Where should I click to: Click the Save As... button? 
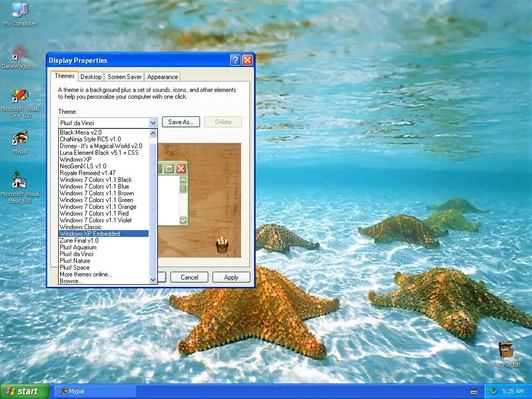(x=181, y=122)
